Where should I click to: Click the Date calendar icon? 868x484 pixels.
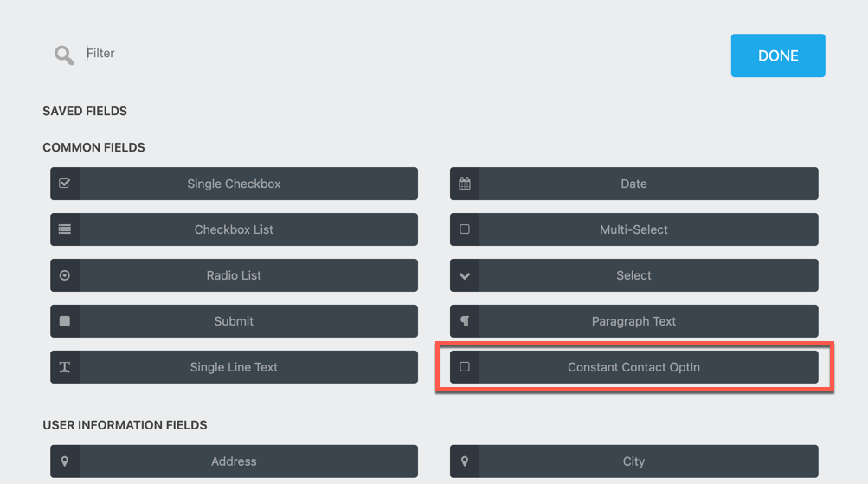[465, 184]
